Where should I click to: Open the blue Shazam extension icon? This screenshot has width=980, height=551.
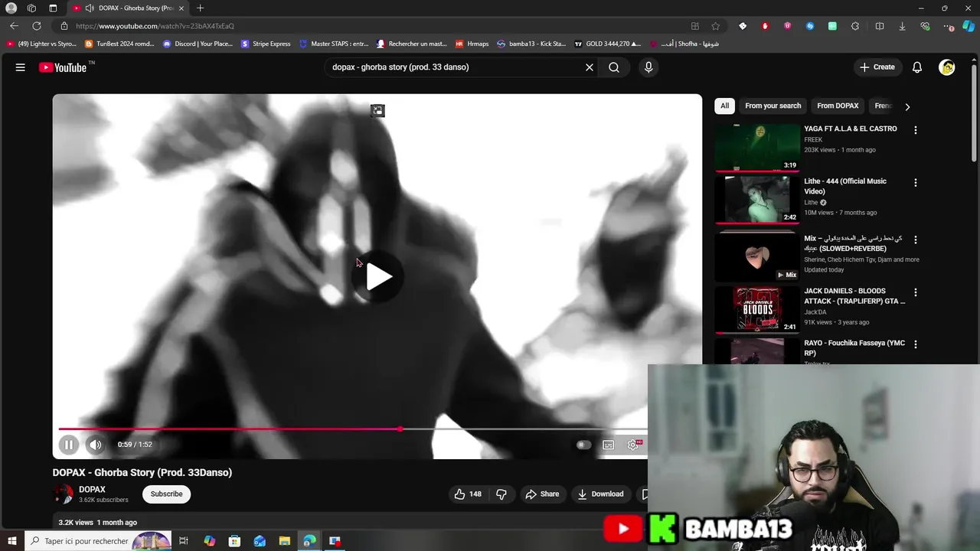point(810,26)
